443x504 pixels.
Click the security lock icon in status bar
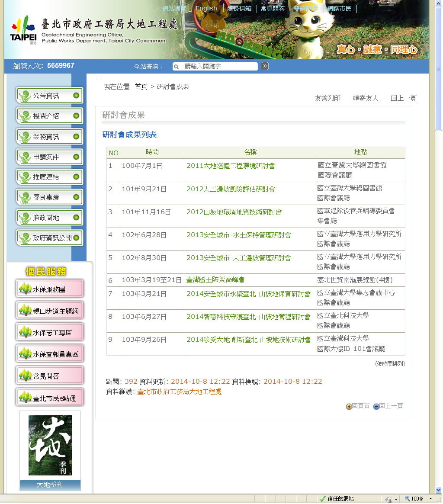(388, 499)
